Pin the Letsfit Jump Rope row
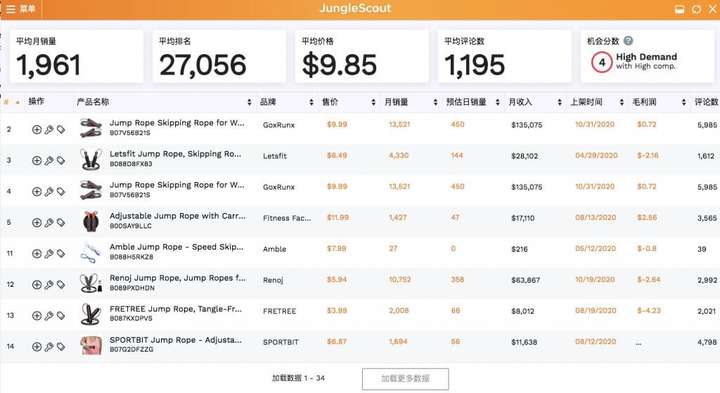Viewport: 720px width, 393px height. 49,160
